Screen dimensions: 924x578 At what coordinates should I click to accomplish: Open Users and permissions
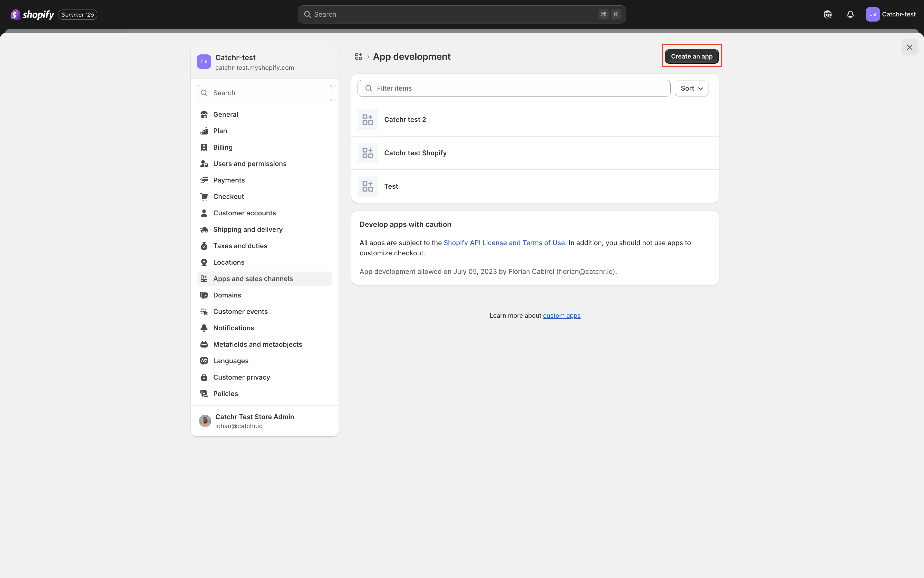pyautogui.click(x=264, y=163)
